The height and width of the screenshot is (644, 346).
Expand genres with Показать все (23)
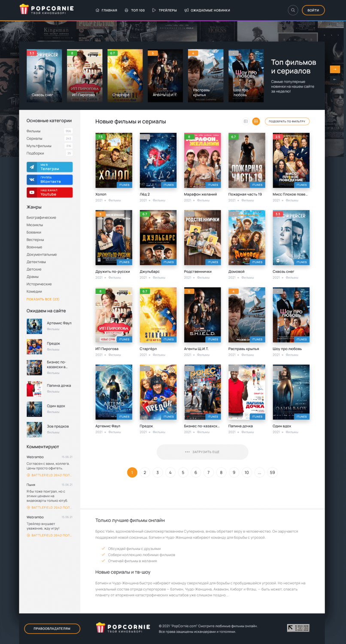[43, 299]
